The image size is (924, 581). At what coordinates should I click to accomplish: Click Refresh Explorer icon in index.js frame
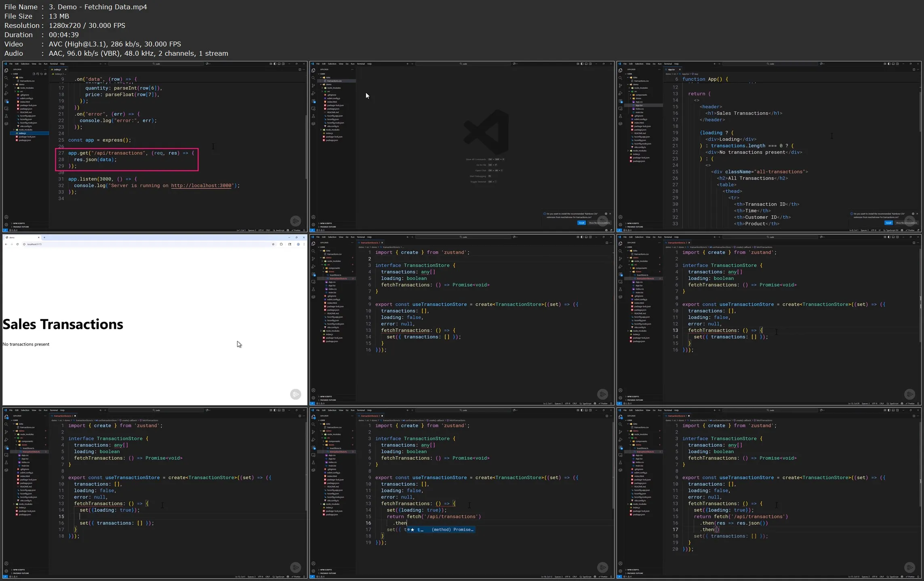[41, 74]
